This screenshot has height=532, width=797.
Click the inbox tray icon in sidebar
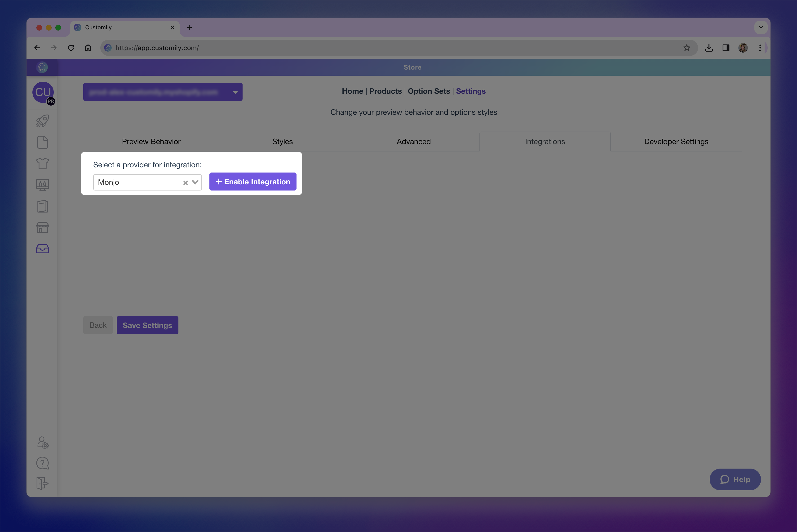pyautogui.click(x=42, y=249)
